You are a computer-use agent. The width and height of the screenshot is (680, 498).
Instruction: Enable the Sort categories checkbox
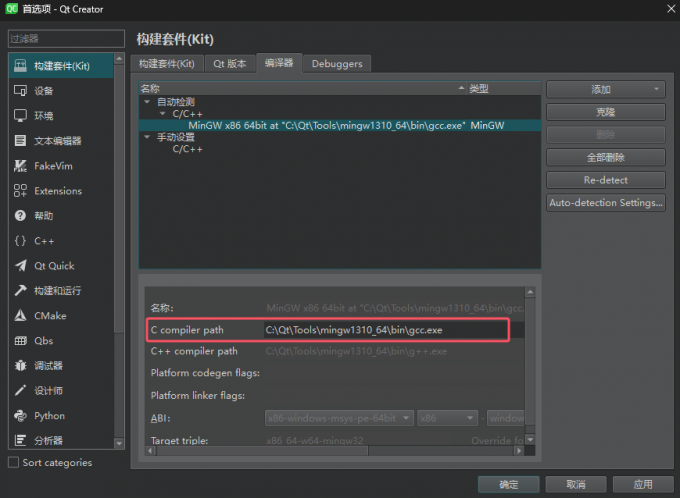tap(13, 463)
